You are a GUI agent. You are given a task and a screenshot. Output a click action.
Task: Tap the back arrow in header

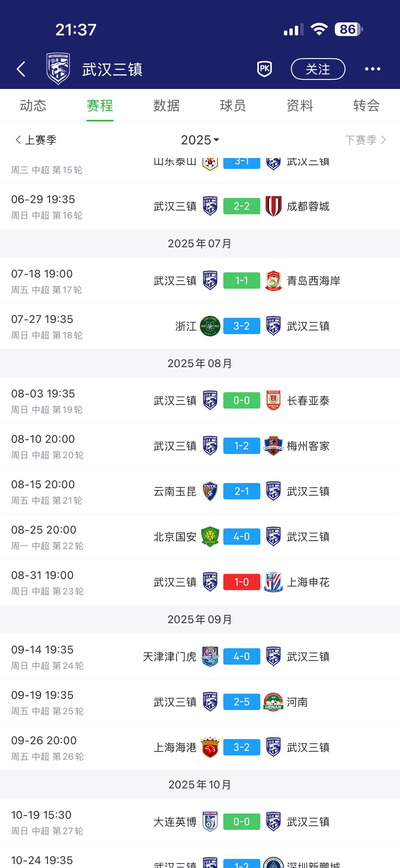[x=21, y=69]
